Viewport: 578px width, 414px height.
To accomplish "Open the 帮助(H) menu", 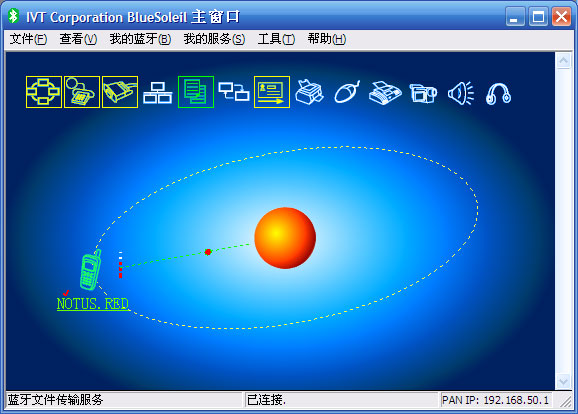I will tap(327, 39).
